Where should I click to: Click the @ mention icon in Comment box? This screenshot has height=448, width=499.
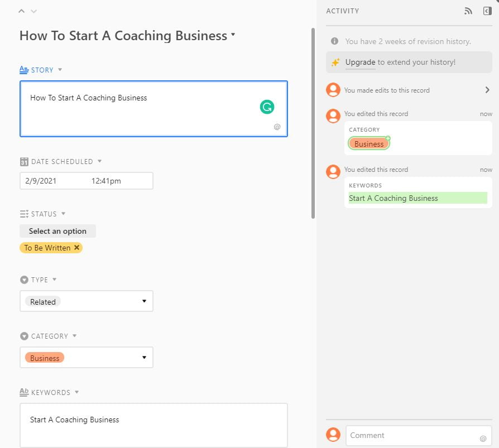(x=483, y=439)
